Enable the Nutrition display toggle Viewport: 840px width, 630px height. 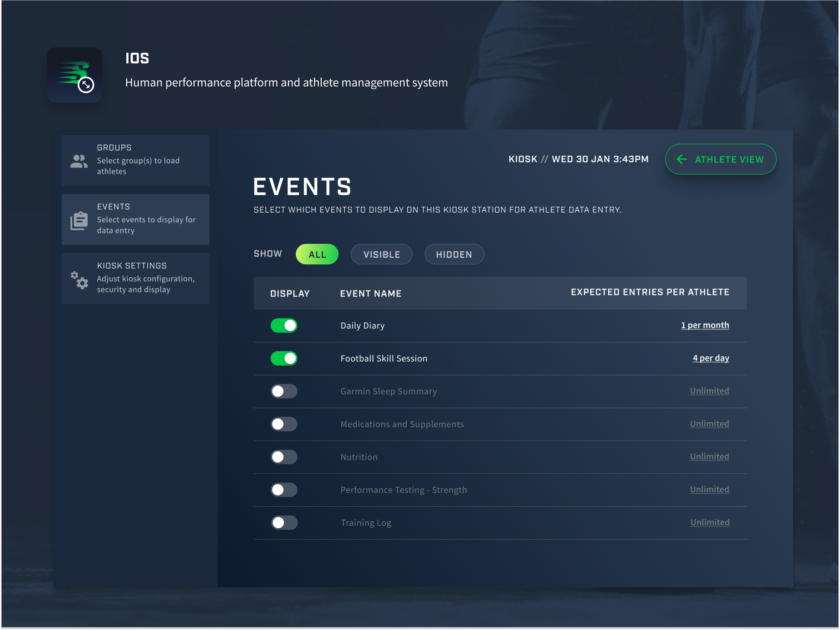(x=284, y=457)
